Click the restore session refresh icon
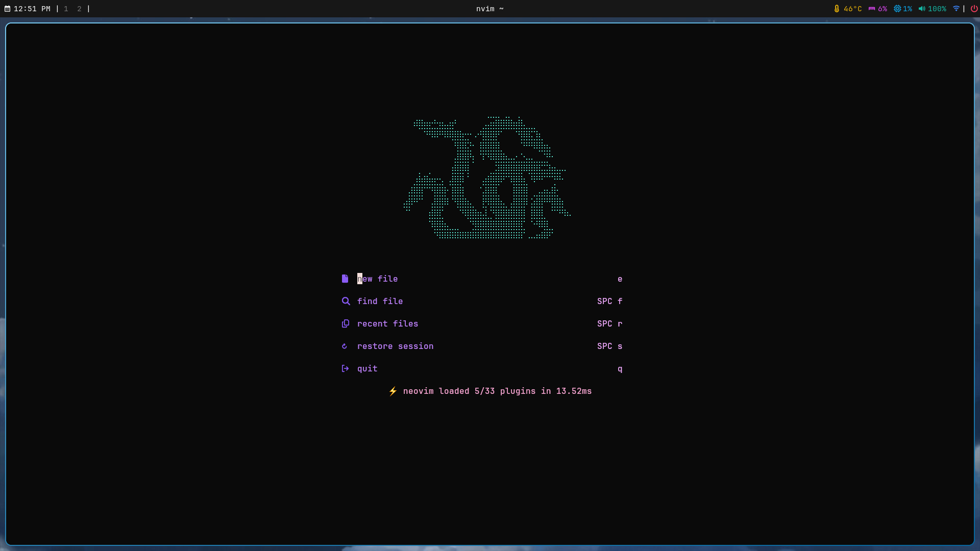Viewport: 980px width, 551px height. click(345, 346)
